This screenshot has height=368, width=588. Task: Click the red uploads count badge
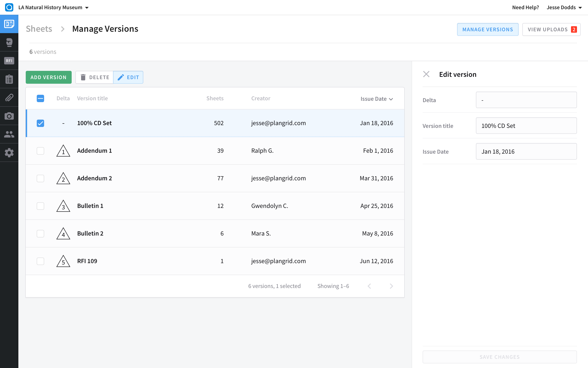pyautogui.click(x=574, y=29)
